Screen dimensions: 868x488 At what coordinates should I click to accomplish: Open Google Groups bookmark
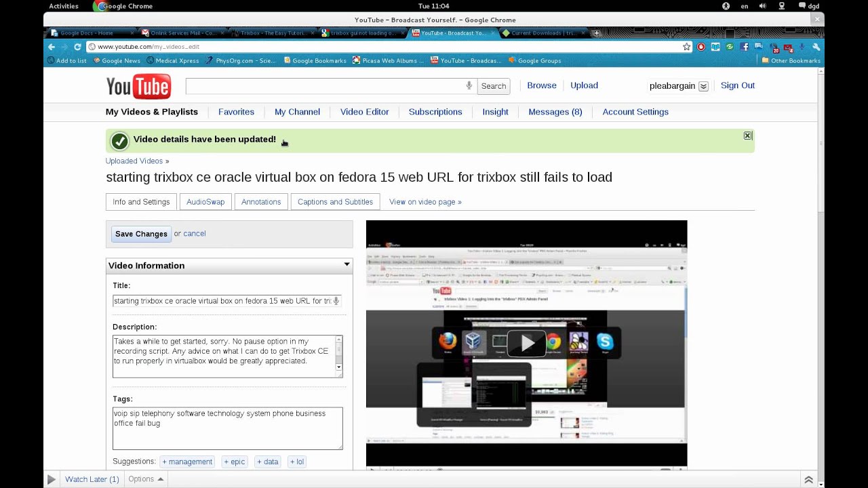pos(535,60)
